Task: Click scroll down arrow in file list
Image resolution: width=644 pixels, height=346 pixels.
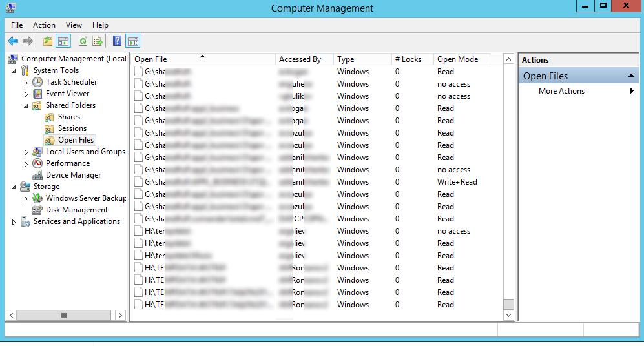Action: pyautogui.click(x=508, y=315)
